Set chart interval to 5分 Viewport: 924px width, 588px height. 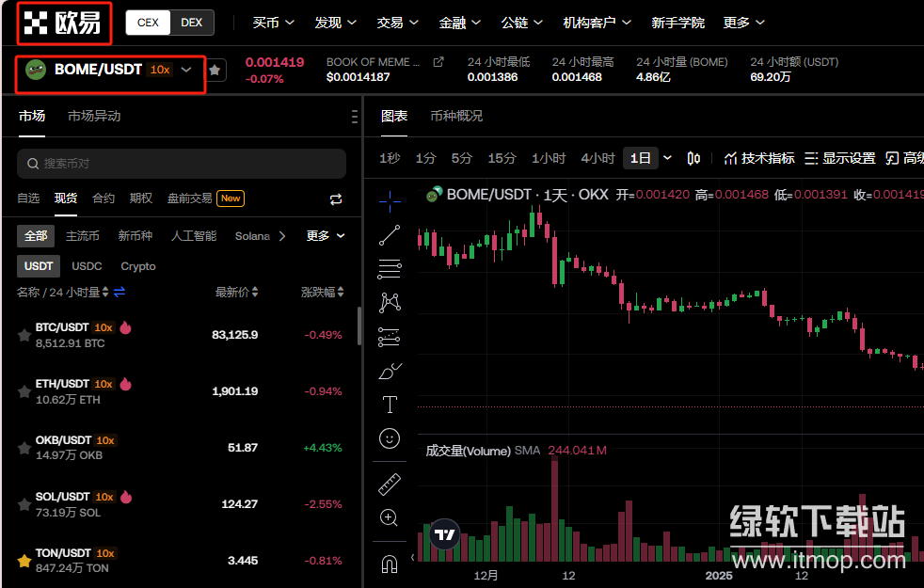[x=461, y=158]
